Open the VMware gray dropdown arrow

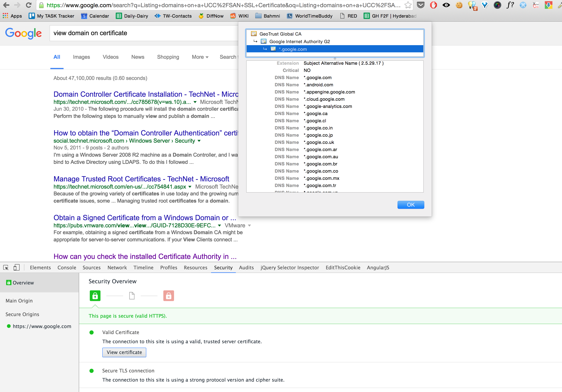coord(249,225)
